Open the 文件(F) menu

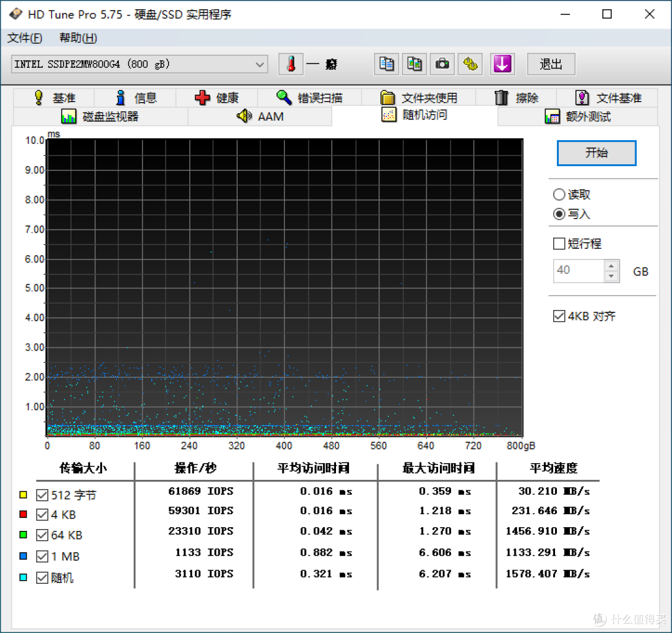click(x=25, y=37)
